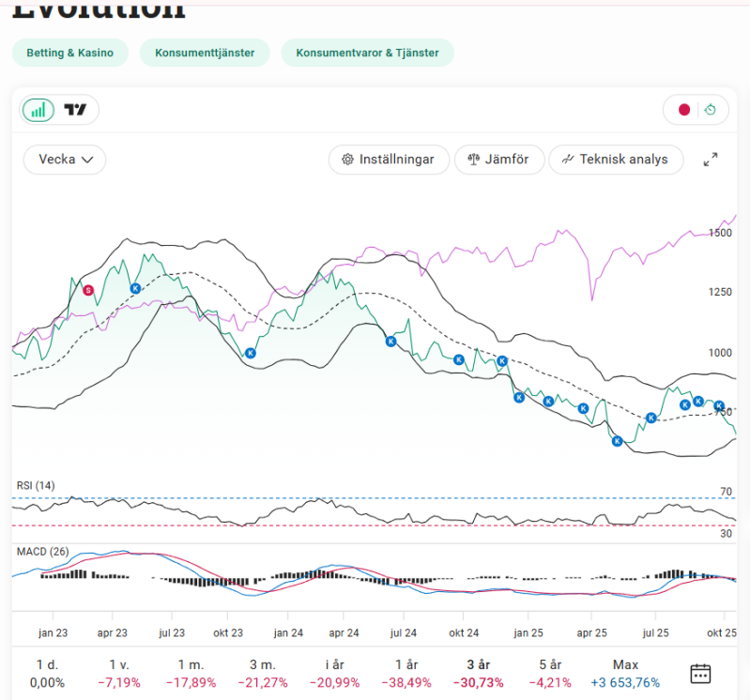Open the custom date range calendar
Screen dimensions: 750x700
(700, 673)
